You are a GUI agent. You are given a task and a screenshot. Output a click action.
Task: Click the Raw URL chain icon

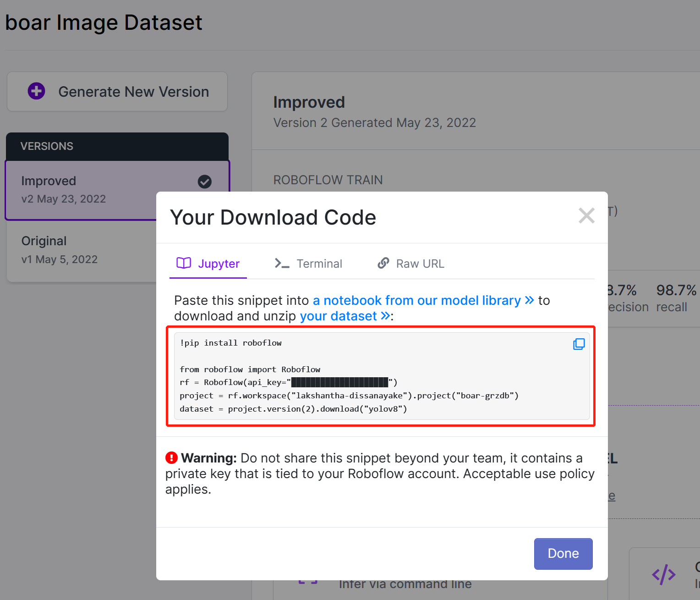pyautogui.click(x=383, y=263)
